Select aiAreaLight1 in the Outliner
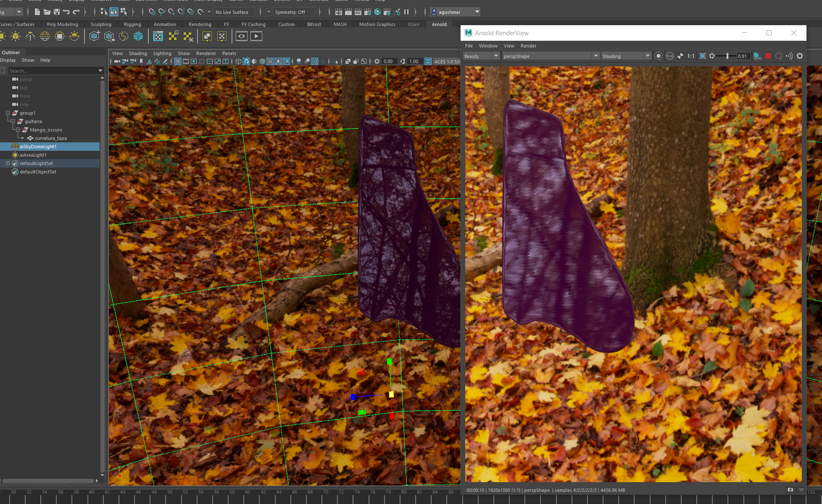 33,155
